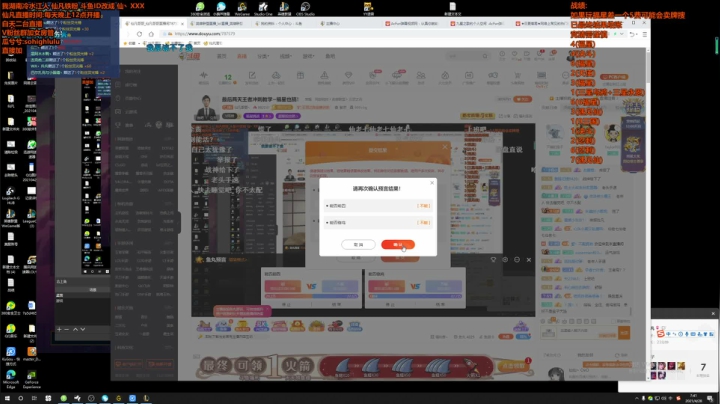Image resolution: width=720 pixels, height=404 pixels.
Task: Click the pencil edit icon in streamer toolbar
Action: click(252, 75)
